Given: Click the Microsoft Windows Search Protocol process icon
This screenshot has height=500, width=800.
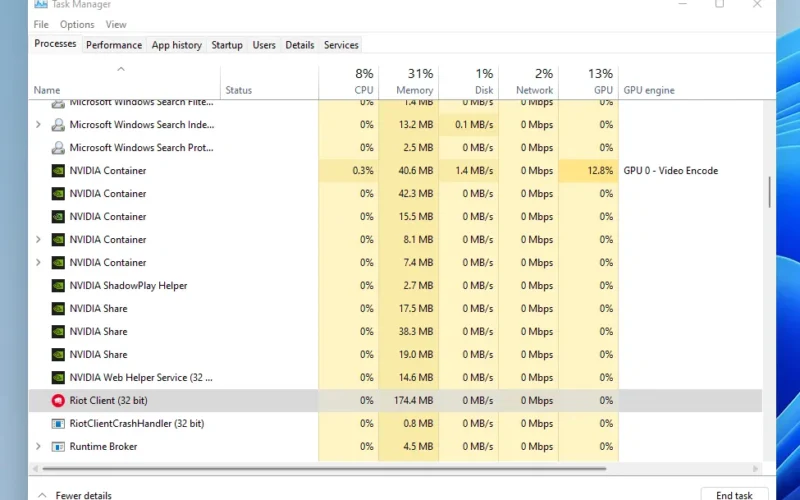Looking at the screenshot, I should click(x=58, y=148).
